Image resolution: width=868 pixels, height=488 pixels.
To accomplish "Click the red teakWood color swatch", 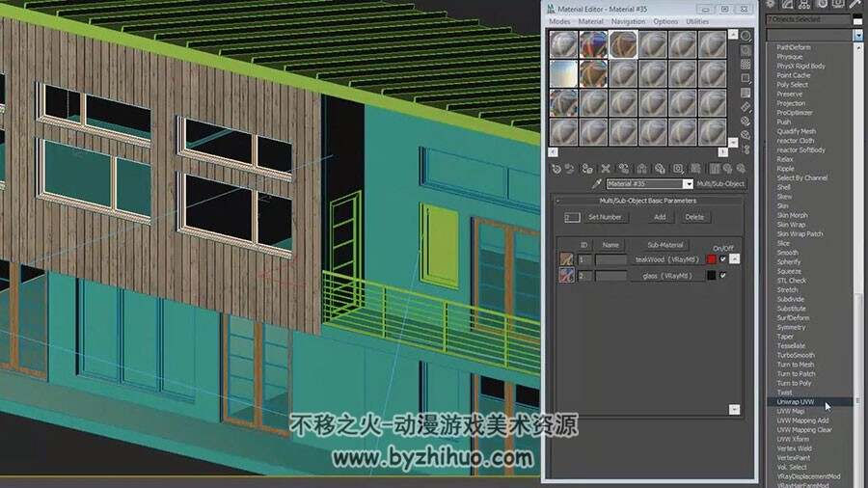I will [712, 258].
